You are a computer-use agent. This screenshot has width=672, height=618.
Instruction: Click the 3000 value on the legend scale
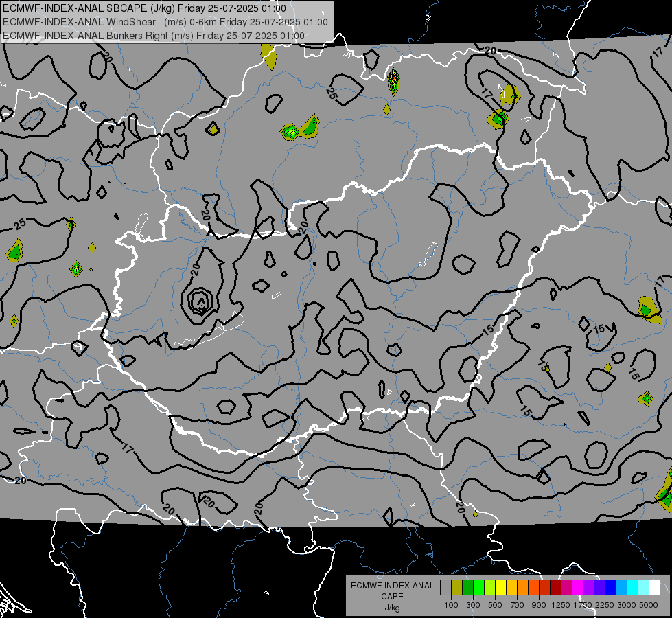click(x=627, y=605)
